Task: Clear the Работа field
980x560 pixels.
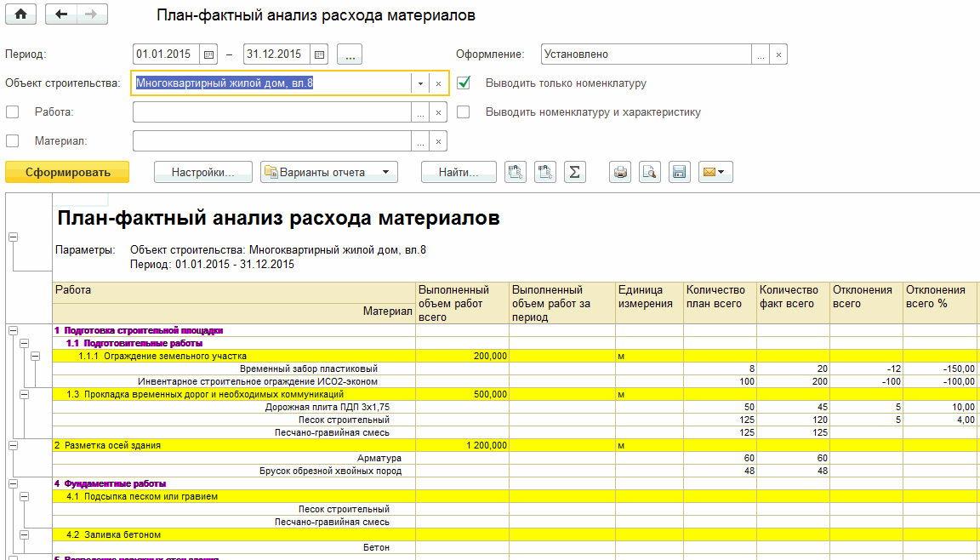Action: 439,112
